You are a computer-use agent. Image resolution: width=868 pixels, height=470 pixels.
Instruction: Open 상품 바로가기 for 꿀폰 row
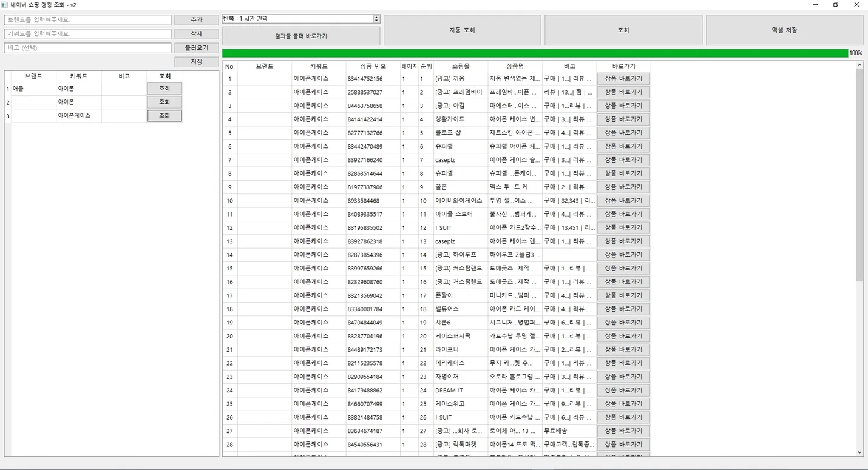[x=623, y=187]
